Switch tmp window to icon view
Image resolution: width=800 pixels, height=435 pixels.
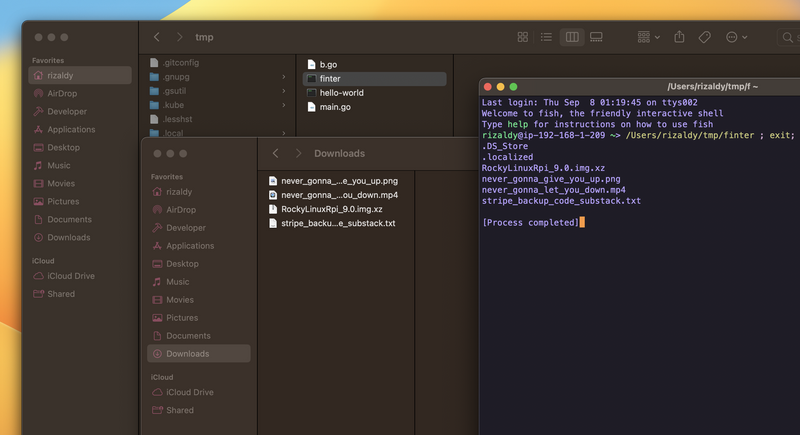coord(522,37)
